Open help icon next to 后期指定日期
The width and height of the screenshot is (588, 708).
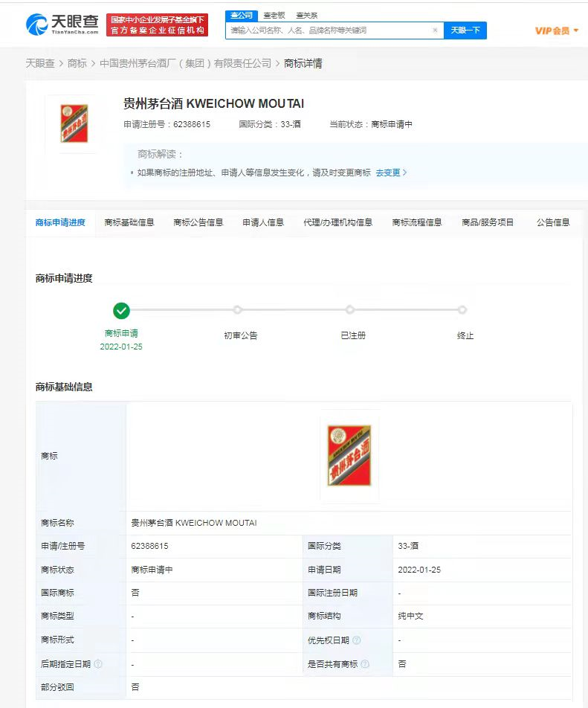(98, 663)
